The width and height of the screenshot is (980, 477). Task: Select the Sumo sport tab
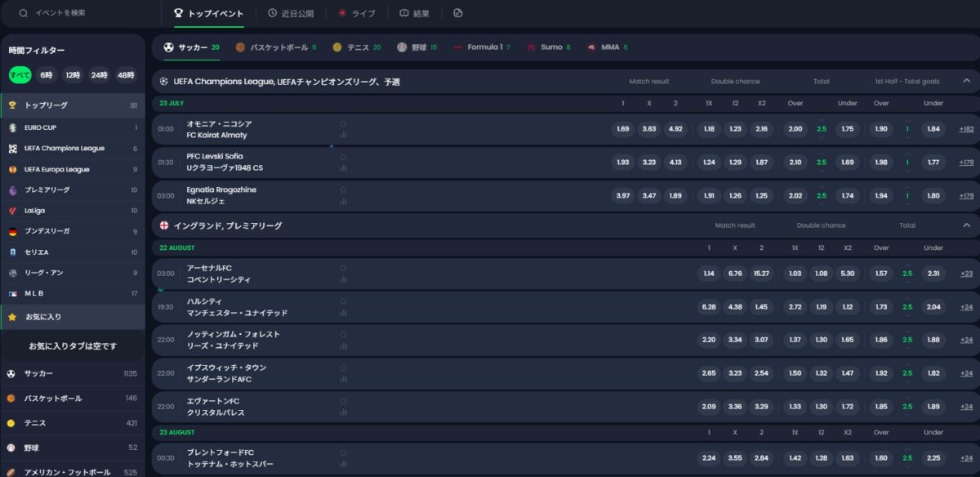tap(548, 47)
